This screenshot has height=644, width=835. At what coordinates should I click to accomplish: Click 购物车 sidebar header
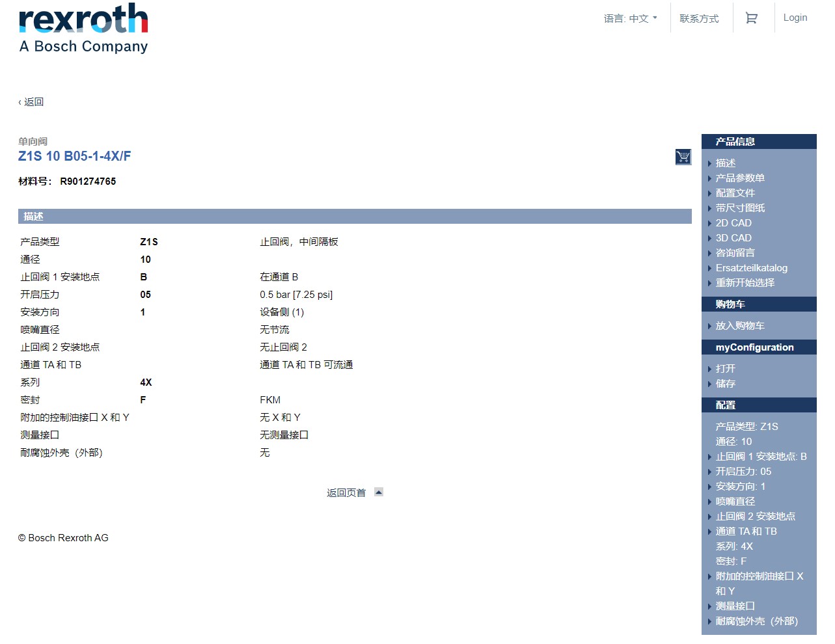759,304
